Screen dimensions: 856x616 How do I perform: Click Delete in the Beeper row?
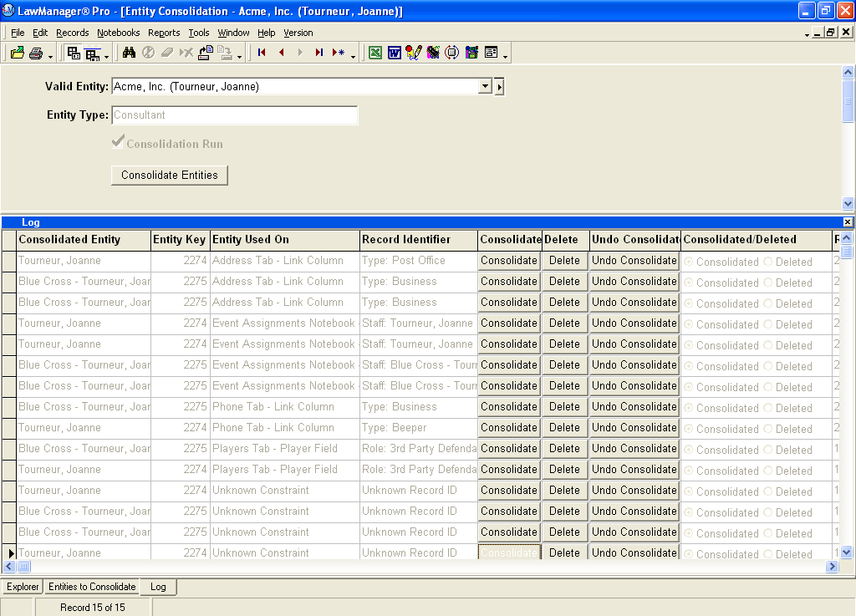(564, 428)
